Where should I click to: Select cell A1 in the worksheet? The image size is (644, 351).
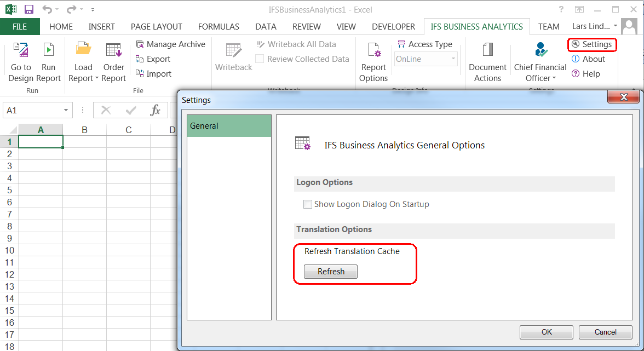[x=41, y=142]
